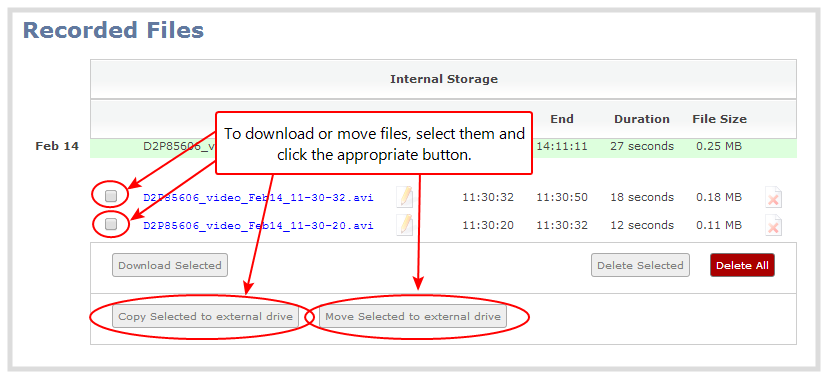Image resolution: width=828 pixels, height=379 pixels.
Task: Click the End column header
Action: tap(562, 119)
